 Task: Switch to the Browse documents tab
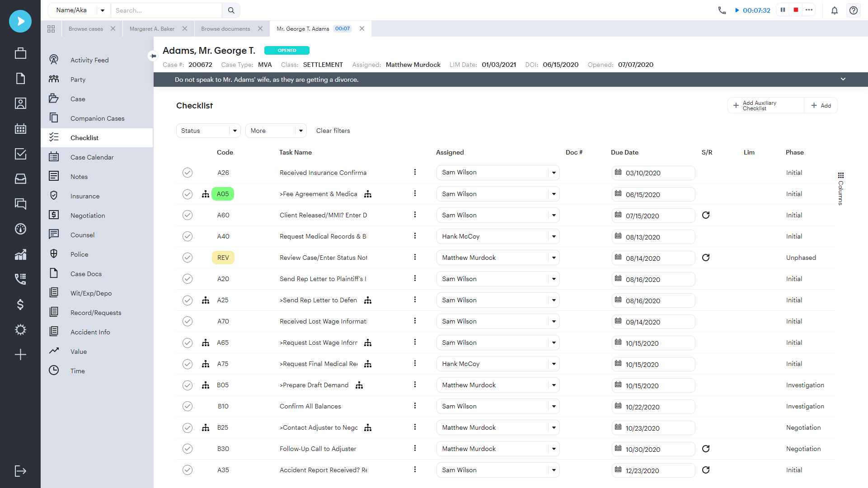pos(225,28)
